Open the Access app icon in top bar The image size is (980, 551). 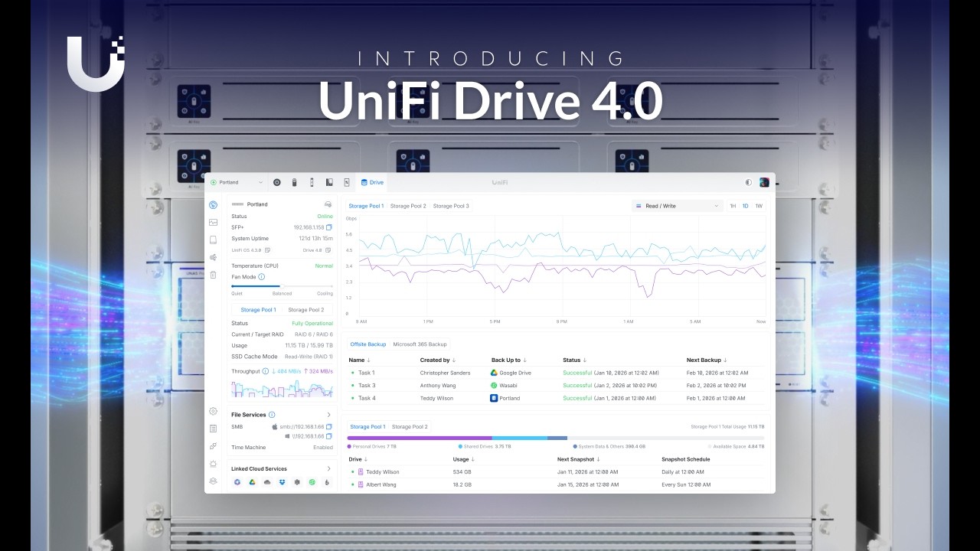point(312,182)
